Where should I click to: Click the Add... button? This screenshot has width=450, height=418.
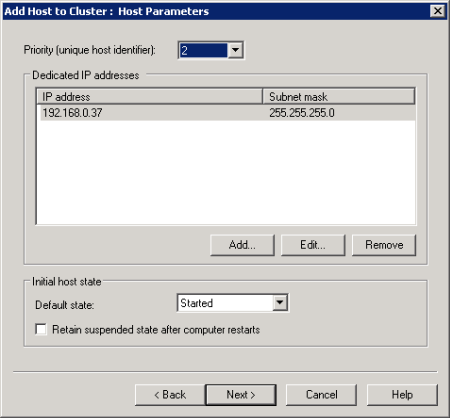[x=242, y=245]
